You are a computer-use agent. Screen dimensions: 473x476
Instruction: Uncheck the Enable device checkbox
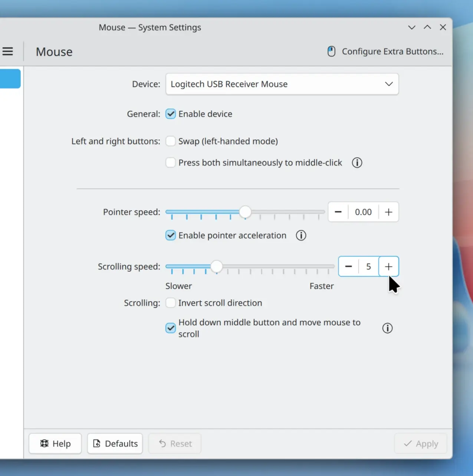(171, 114)
